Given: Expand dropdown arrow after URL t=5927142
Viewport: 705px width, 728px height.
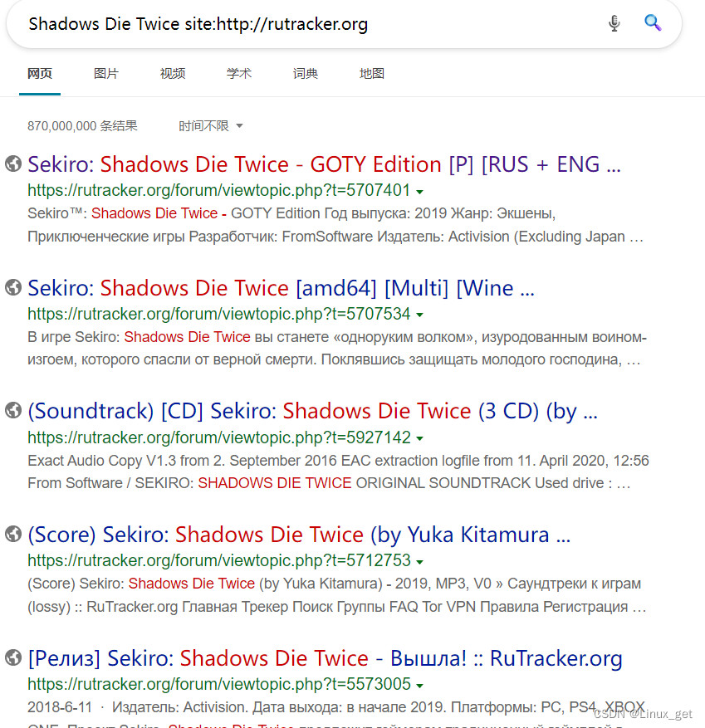Looking at the screenshot, I should (x=419, y=438).
